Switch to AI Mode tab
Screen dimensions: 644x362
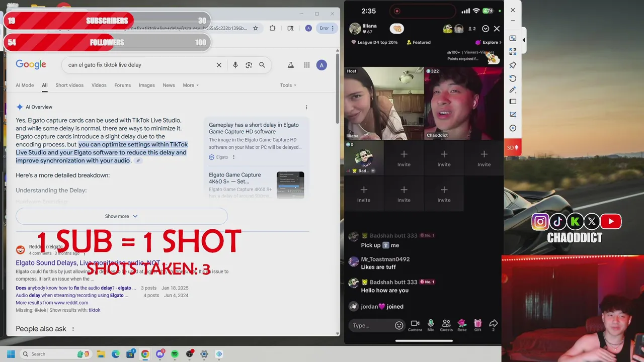[x=25, y=85]
